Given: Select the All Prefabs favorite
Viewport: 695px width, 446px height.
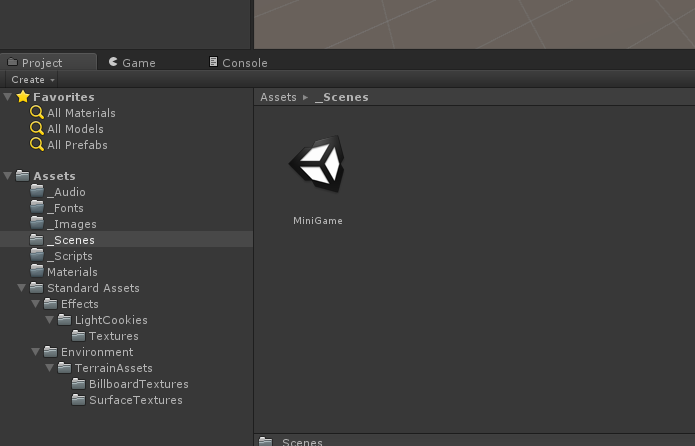Looking at the screenshot, I should click(77, 145).
